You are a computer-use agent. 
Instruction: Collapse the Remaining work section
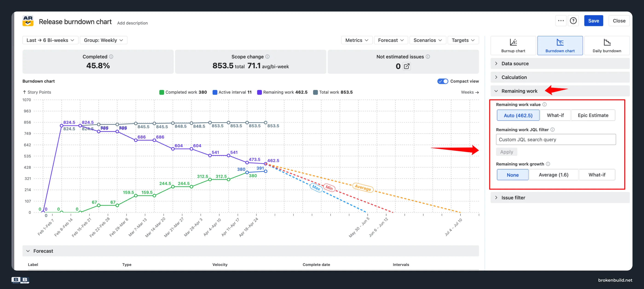click(560, 91)
